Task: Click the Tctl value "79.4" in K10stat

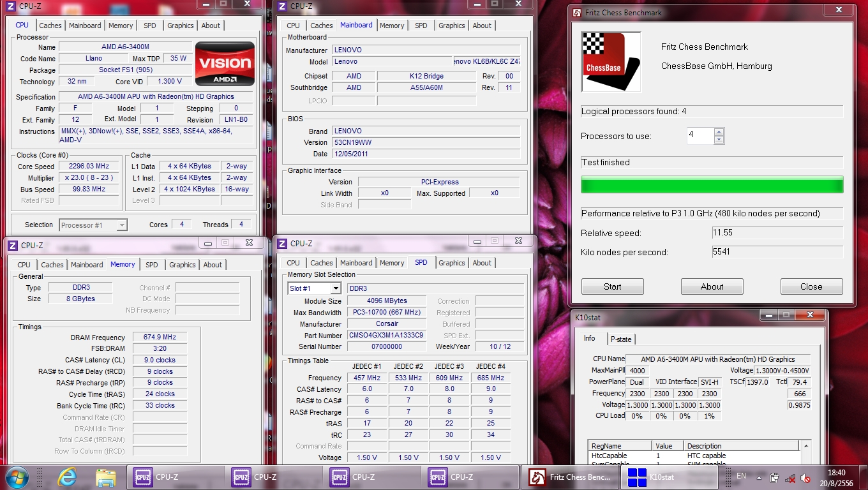Action: click(799, 382)
